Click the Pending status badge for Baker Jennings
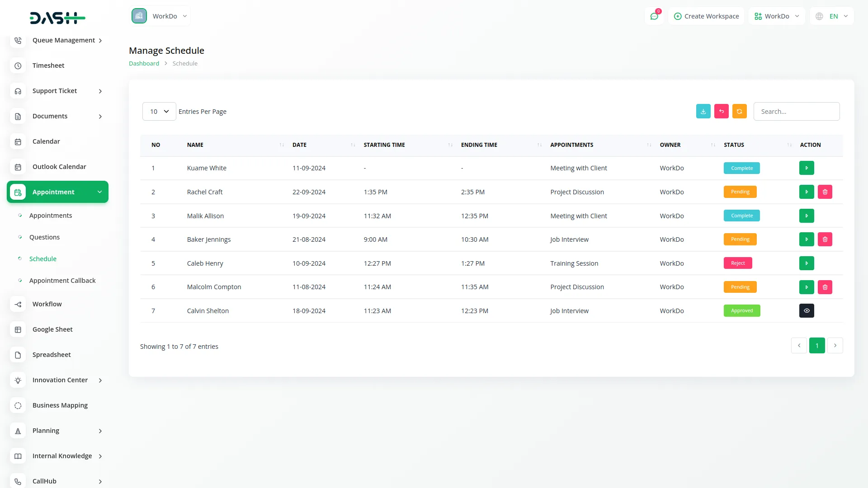 click(740, 239)
